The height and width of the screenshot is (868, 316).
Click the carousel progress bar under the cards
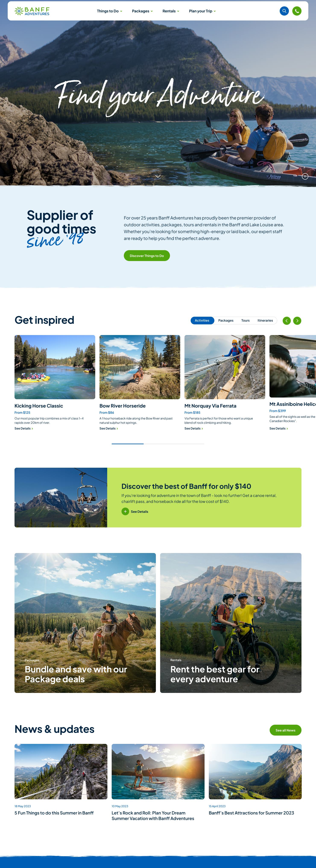click(x=158, y=444)
